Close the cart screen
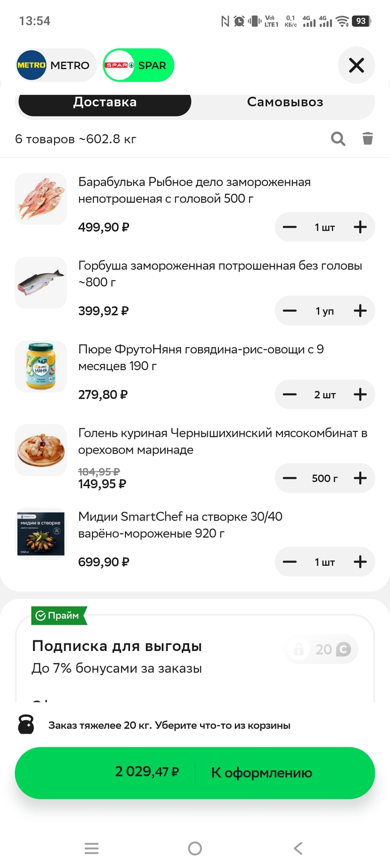The width and height of the screenshot is (390, 868). pyautogui.click(x=356, y=66)
